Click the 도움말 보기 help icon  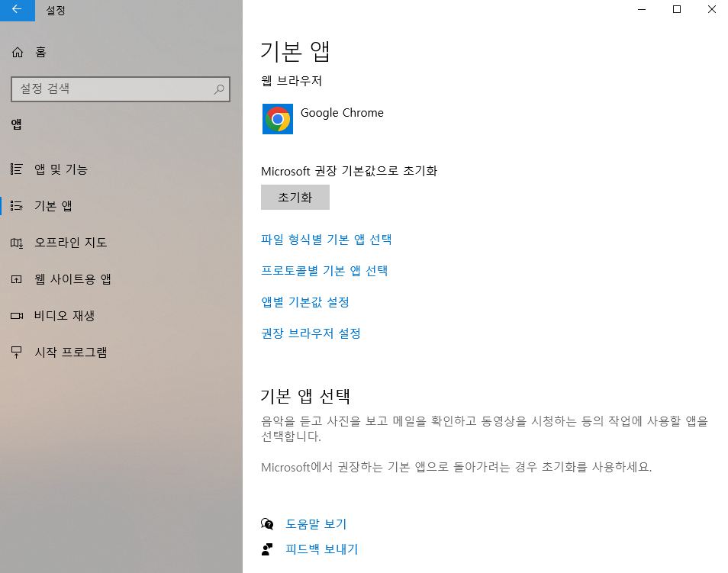tap(267, 523)
